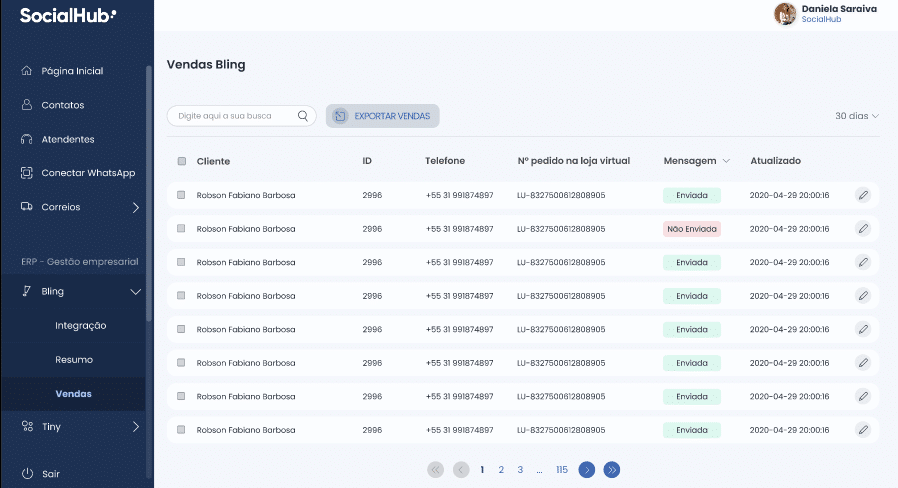
Task: Click the edit pencil in first row
Action: coord(863,195)
